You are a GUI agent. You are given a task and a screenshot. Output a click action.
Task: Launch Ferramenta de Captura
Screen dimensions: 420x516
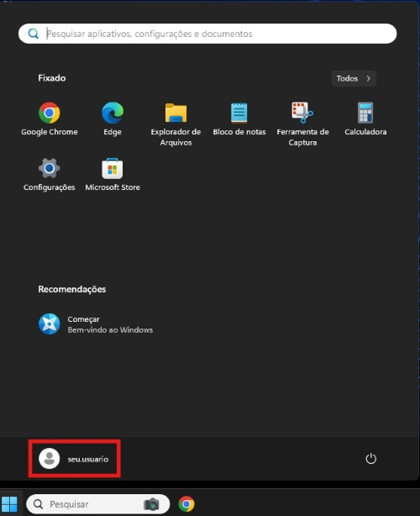[x=302, y=124]
